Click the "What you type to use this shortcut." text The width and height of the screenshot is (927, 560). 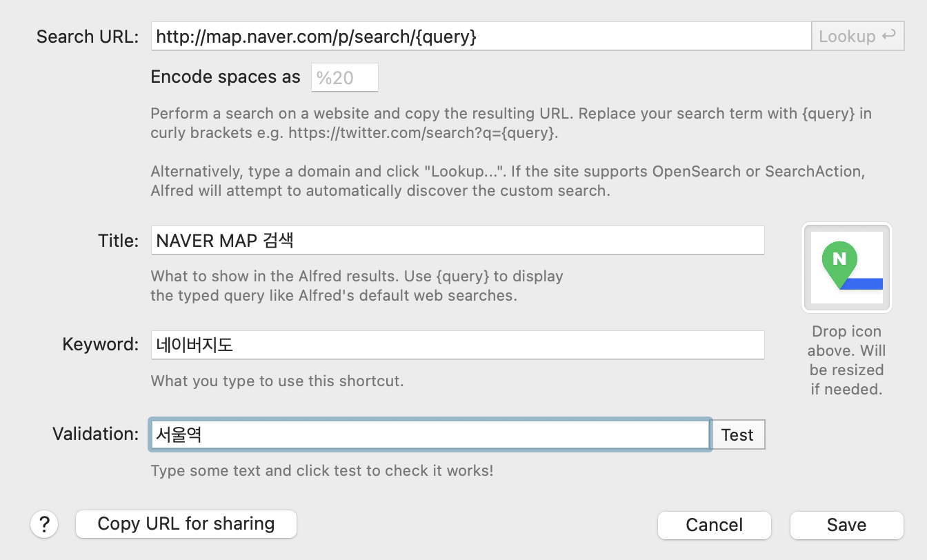[x=277, y=381]
